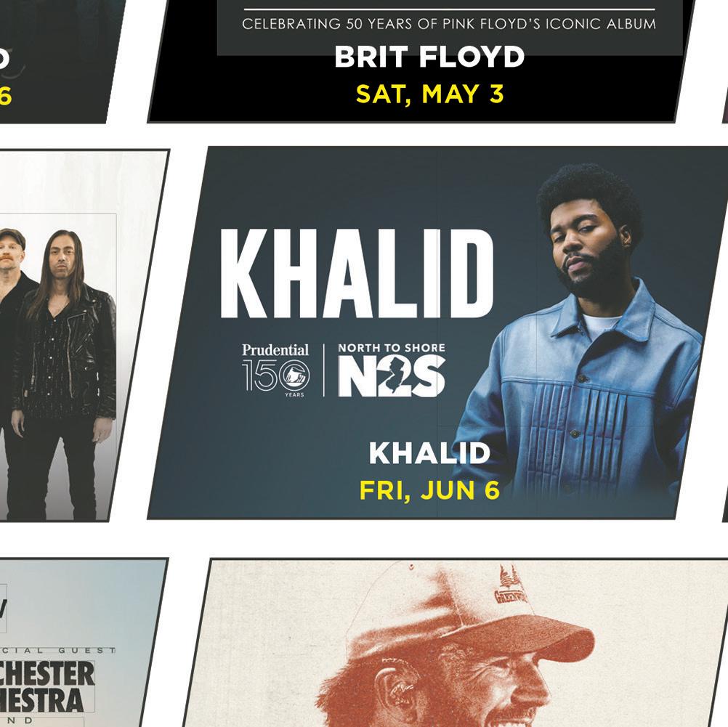Click the Prudential rock emblem icon
Screen dimensions: 728x727
296,375
